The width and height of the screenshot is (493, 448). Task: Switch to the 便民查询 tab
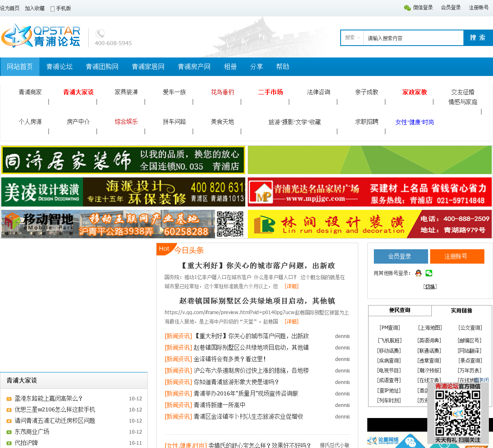pos(400,310)
